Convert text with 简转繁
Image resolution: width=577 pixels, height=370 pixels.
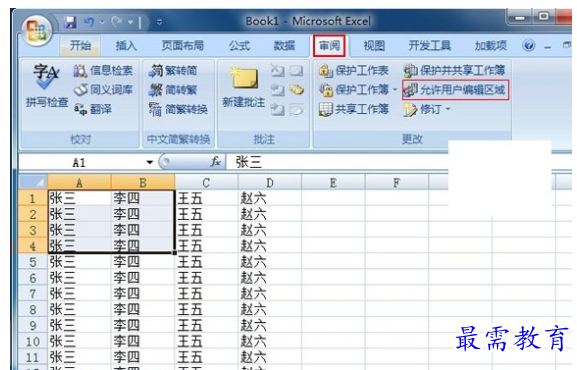pyautogui.click(x=173, y=89)
